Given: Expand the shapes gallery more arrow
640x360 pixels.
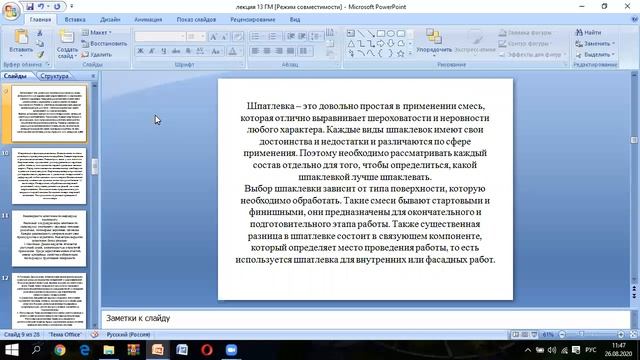Looking at the screenshot, I should 410,53.
